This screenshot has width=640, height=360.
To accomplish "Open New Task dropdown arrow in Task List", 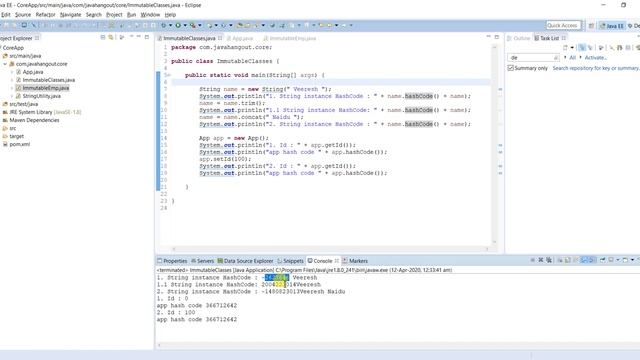I will [x=572, y=48].
